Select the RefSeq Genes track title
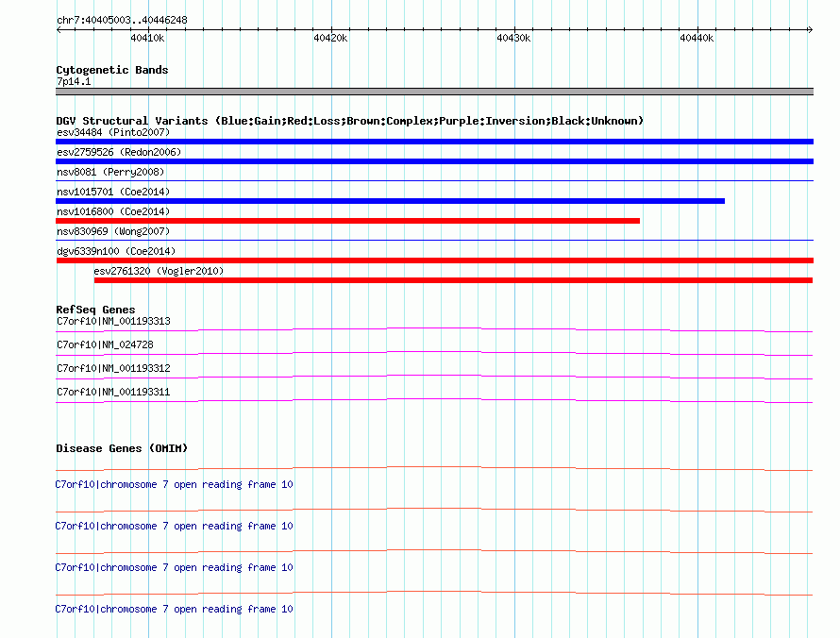Viewport: 840px width, 638px height. [x=95, y=310]
